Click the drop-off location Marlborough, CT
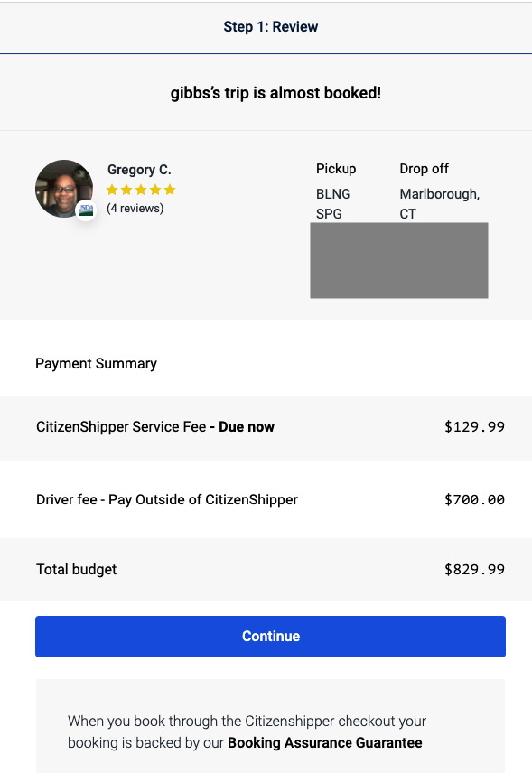The height and width of the screenshot is (773, 532). click(x=439, y=203)
